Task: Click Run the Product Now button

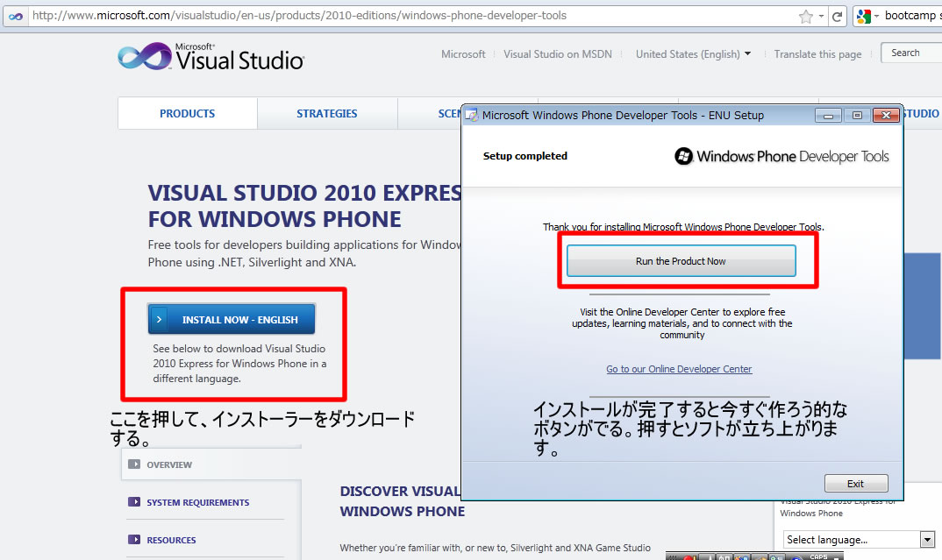Action: tap(682, 261)
